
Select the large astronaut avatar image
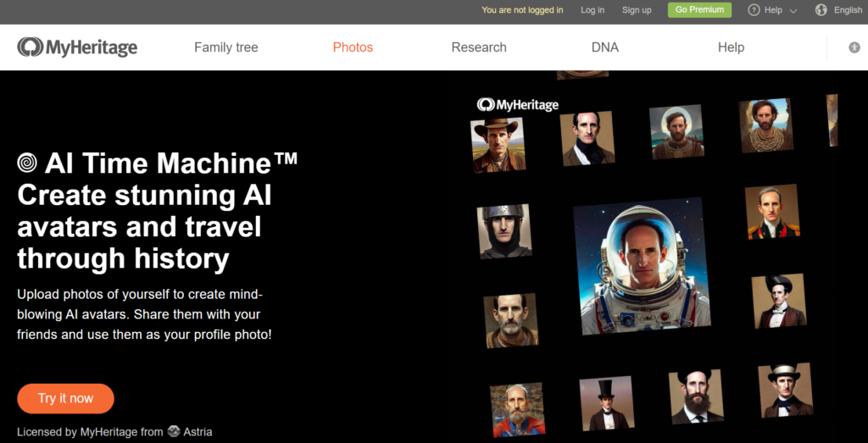coord(642,265)
